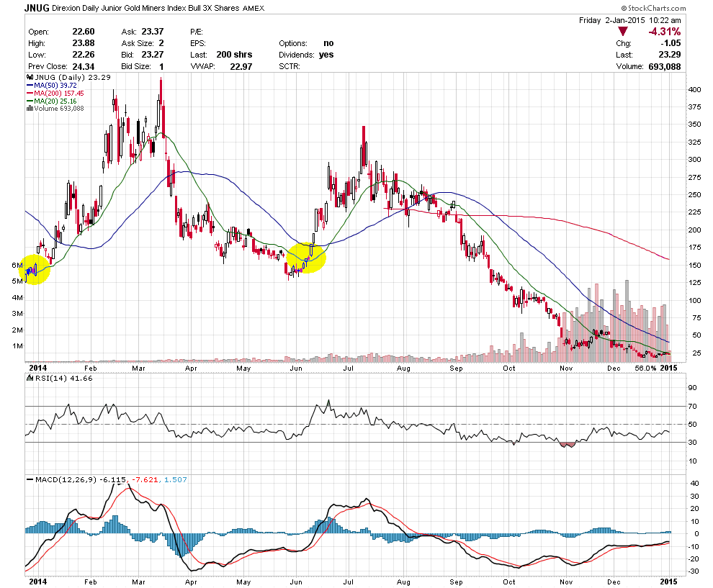
Task: Click the red MA(200) legend line
Action: pos(30,93)
